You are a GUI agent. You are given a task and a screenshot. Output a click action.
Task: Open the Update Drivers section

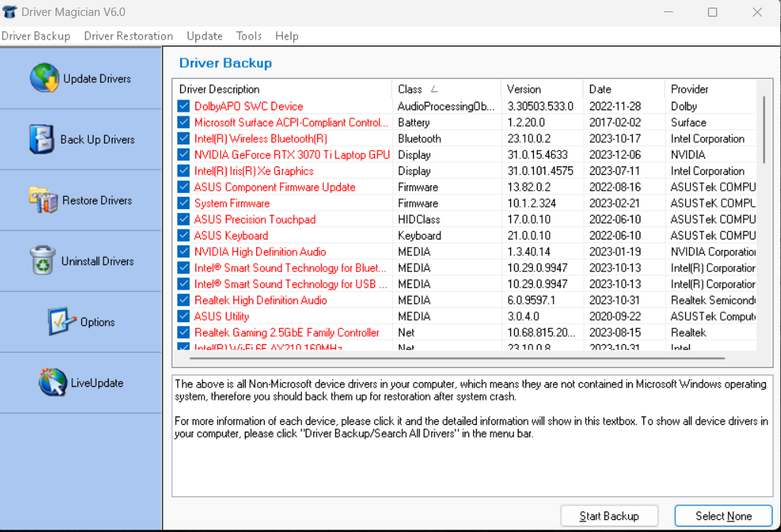click(81, 78)
